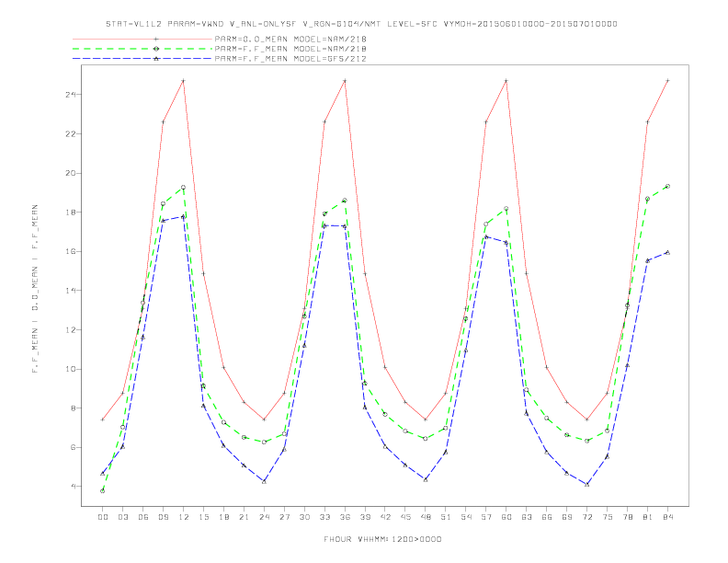
Task: Click x-axis tick label 57
Action: coord(486,517)
